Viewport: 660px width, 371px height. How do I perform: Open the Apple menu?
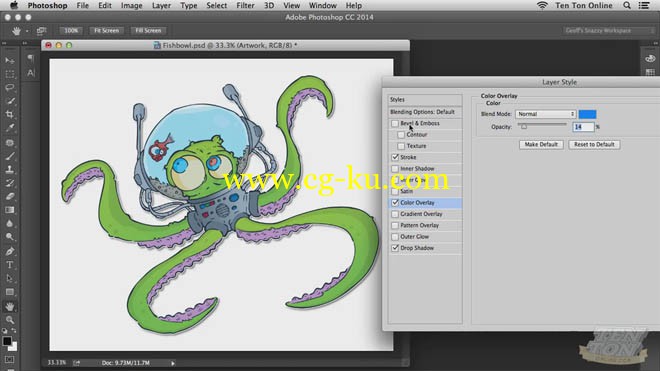14,5
